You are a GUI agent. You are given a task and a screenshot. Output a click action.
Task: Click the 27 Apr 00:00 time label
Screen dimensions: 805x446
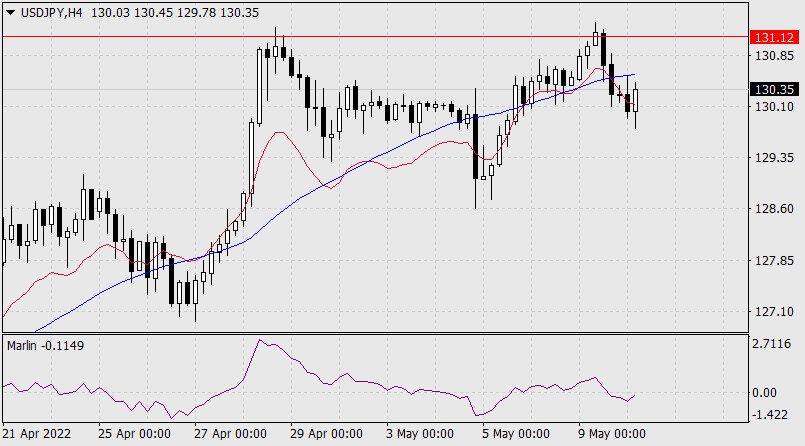230,434
